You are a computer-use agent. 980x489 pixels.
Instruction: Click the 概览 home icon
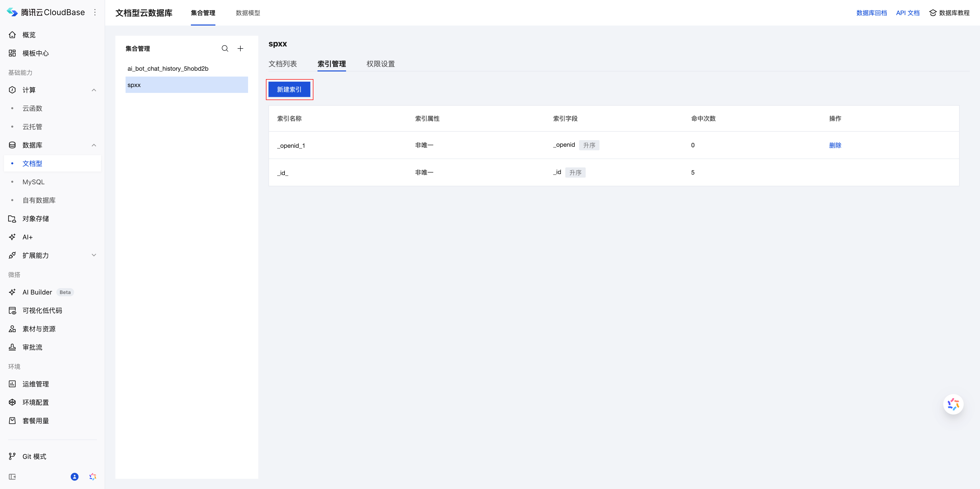coord(12,35)
